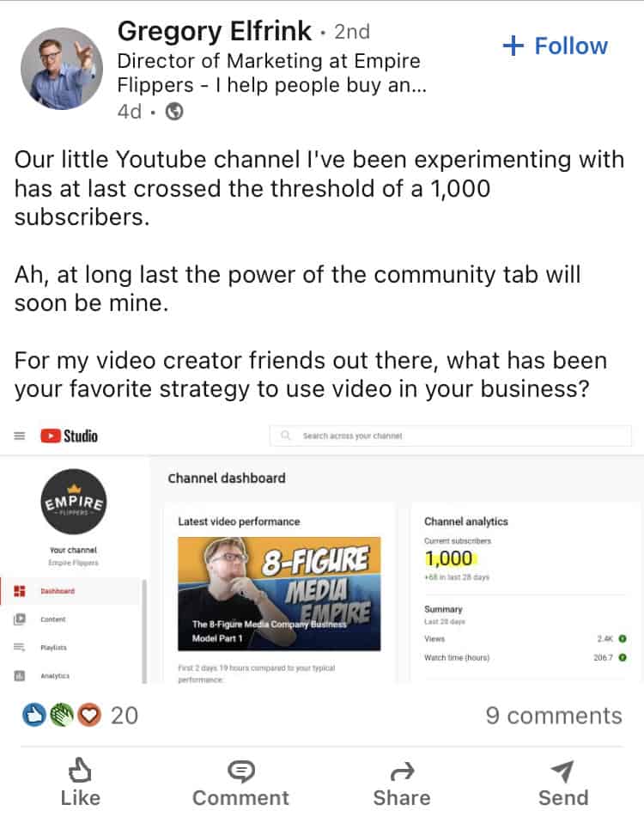Open the YouTube Studio hamburger menu
This screenshot has height=829, width=644.
(20, 436)
